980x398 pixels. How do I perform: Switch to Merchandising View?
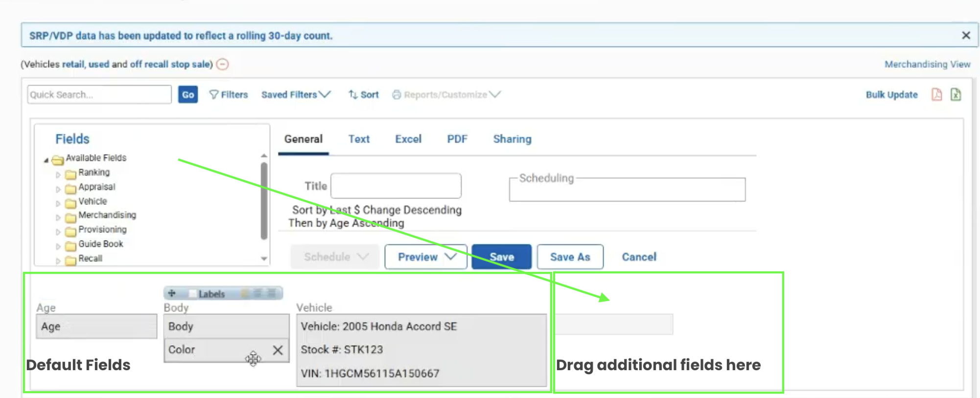tap(927, 64)
